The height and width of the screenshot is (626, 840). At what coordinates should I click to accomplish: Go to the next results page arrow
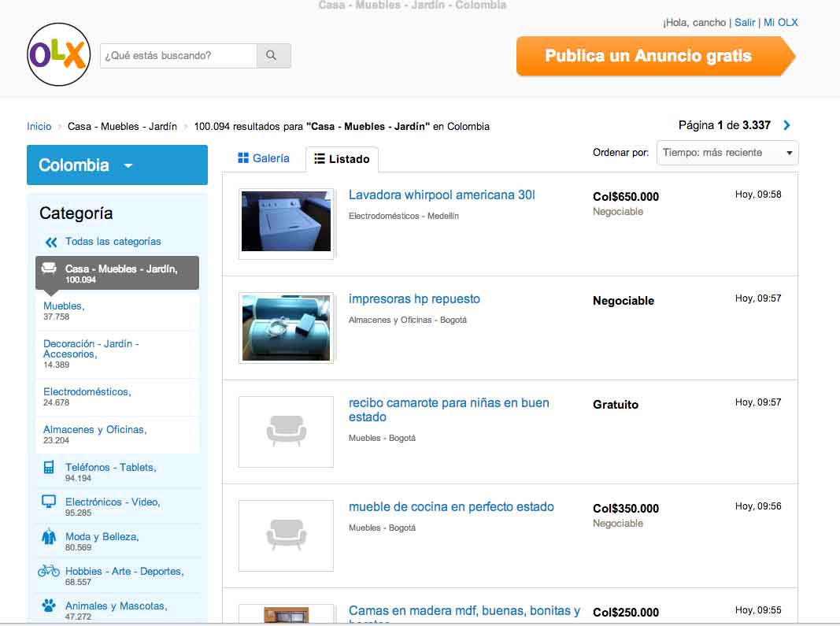(786, 124)
